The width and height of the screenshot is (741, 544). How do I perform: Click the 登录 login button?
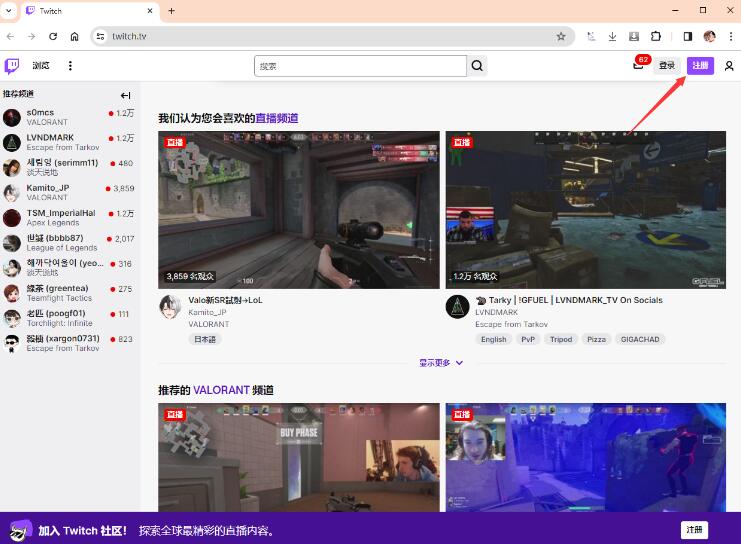(x=667, y=66)
